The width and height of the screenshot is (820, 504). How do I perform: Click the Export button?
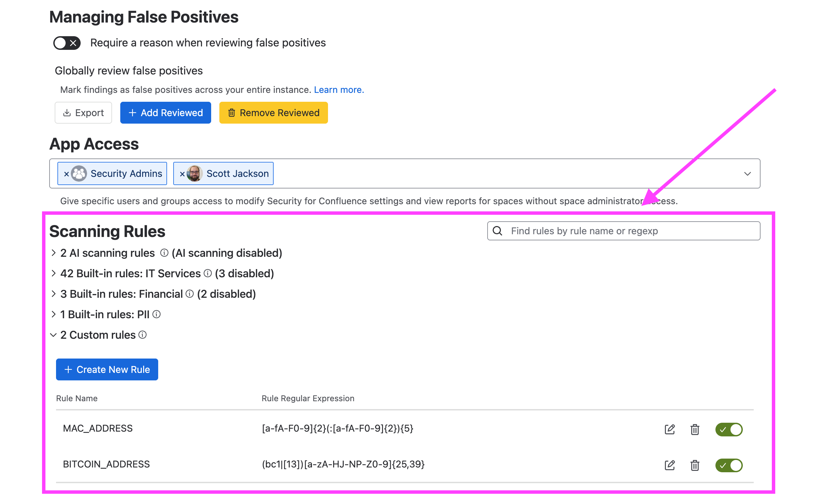[x=83, y=113]
